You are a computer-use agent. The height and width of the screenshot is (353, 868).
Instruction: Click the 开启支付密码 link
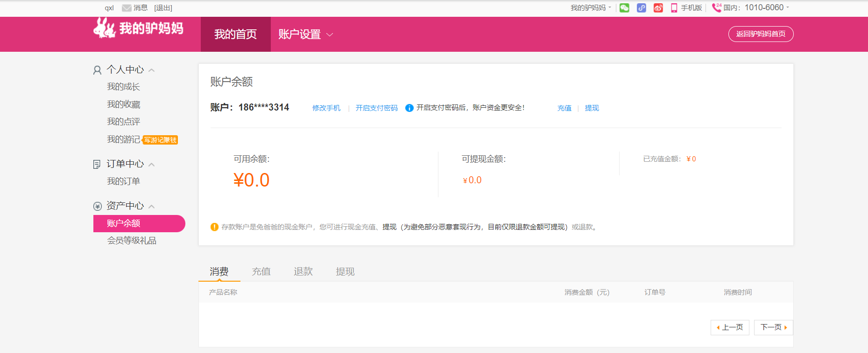pos(377,108)
